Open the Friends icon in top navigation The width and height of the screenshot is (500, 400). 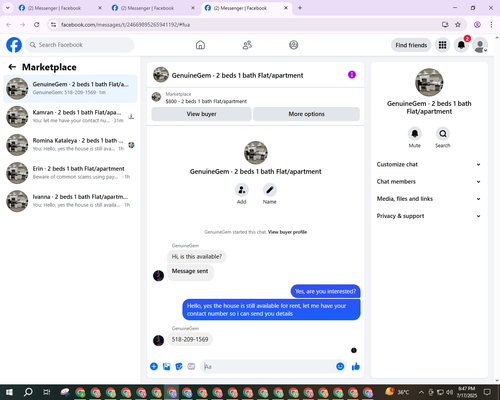[247, 45]
